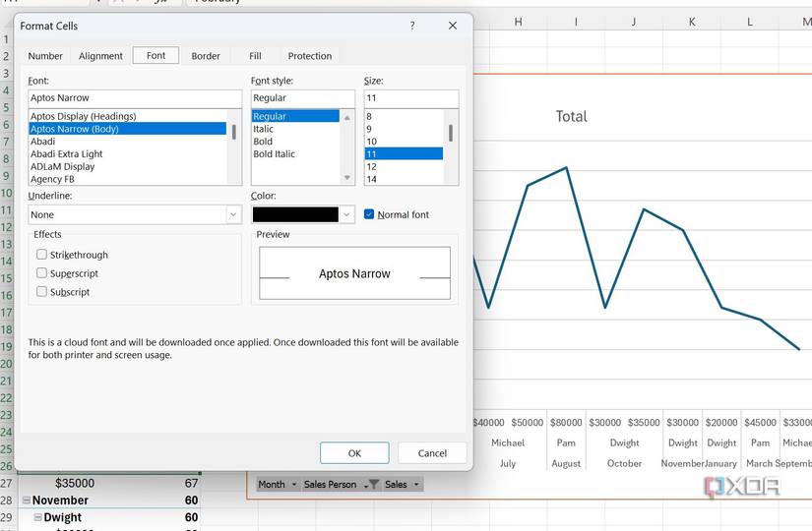This screenshot has height=531, width=812.
Task: Collapse the Dwight pivot row
Action: 37,517
